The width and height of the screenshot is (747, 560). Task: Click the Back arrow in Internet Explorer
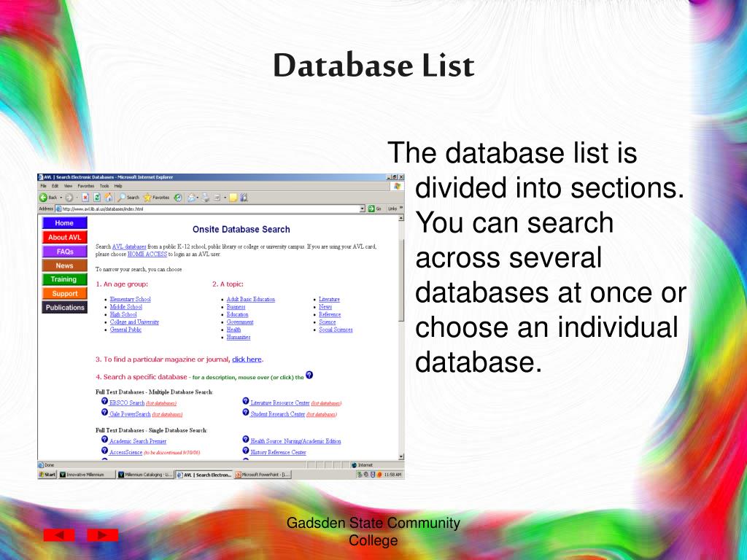[x=43, y=198]
